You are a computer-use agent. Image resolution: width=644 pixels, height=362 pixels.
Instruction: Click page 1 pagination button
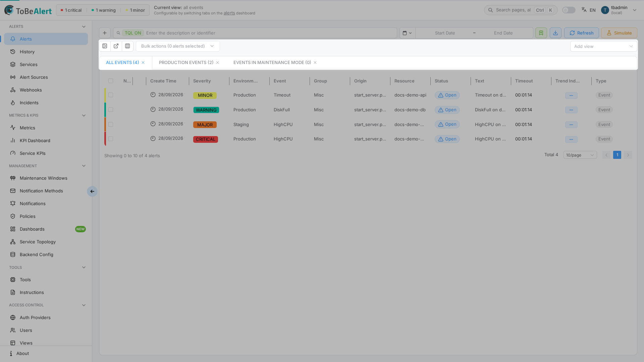(x=617, y=155)
